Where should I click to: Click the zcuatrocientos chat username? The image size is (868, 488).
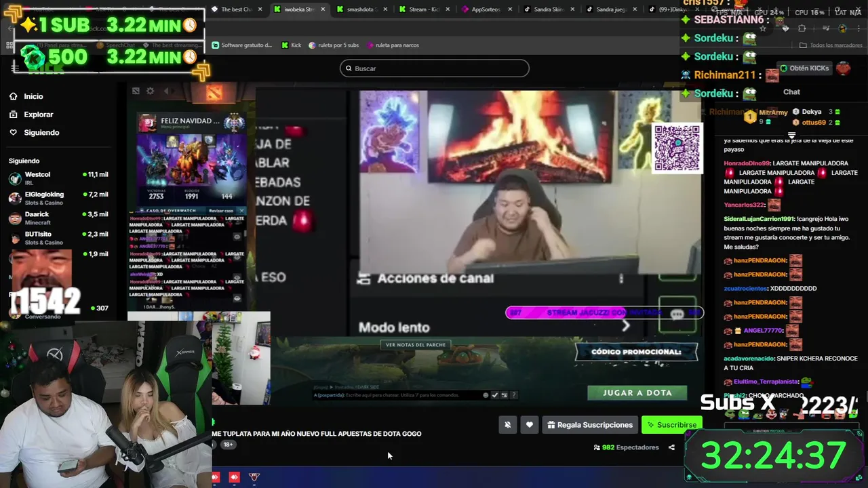(746, 289)
